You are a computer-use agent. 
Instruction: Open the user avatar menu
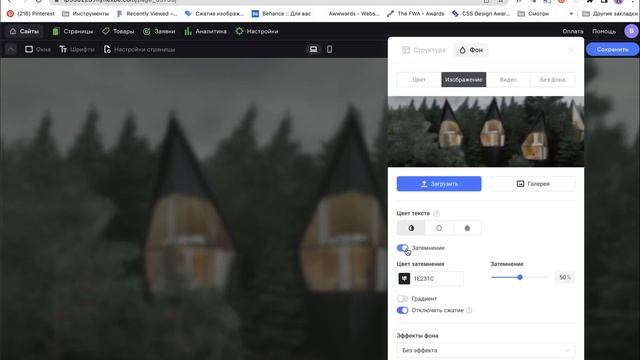point(631,31)
